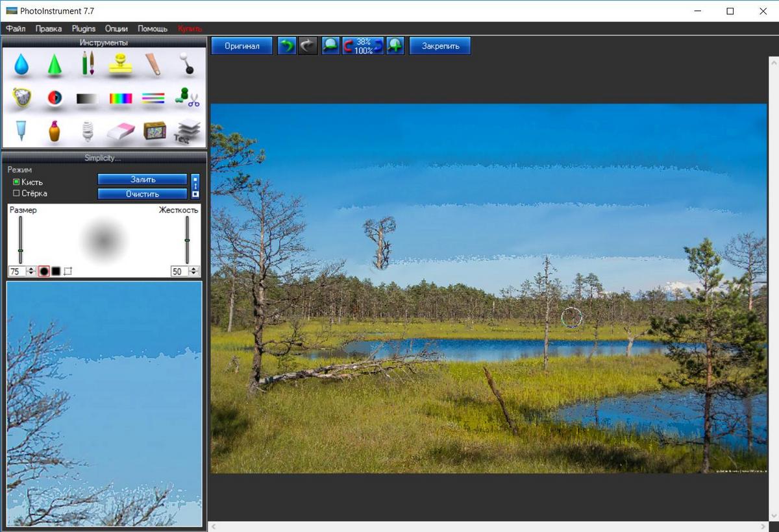The width and height of the screenshot is (779, 532).
Task: Click the gray Redo arrow
Action: click(x=308, y=46)
